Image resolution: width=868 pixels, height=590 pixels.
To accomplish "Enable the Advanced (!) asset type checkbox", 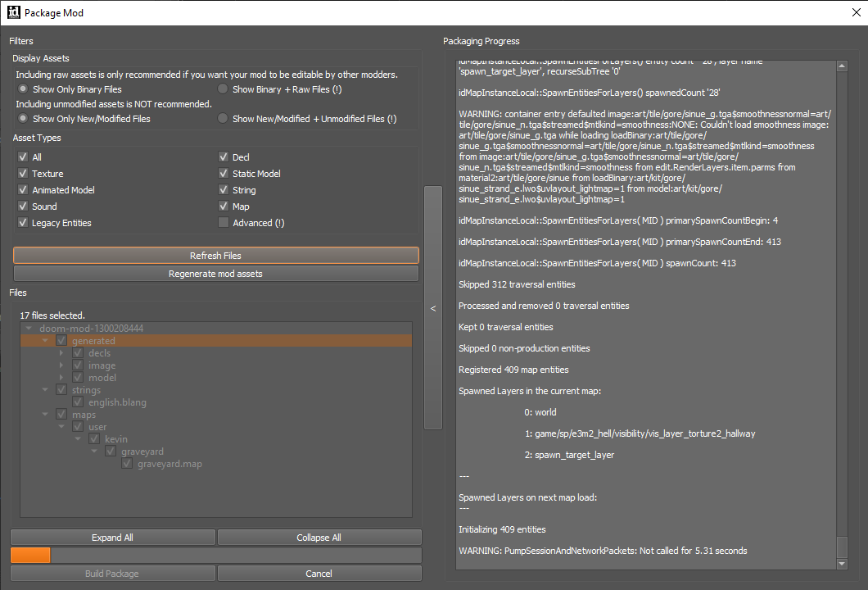I will coord(224,222).
